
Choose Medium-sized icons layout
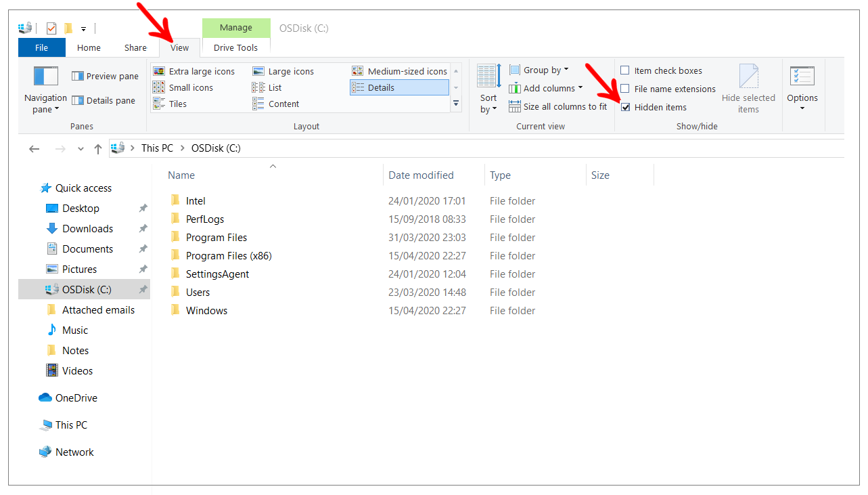click(x=399, y=71)
